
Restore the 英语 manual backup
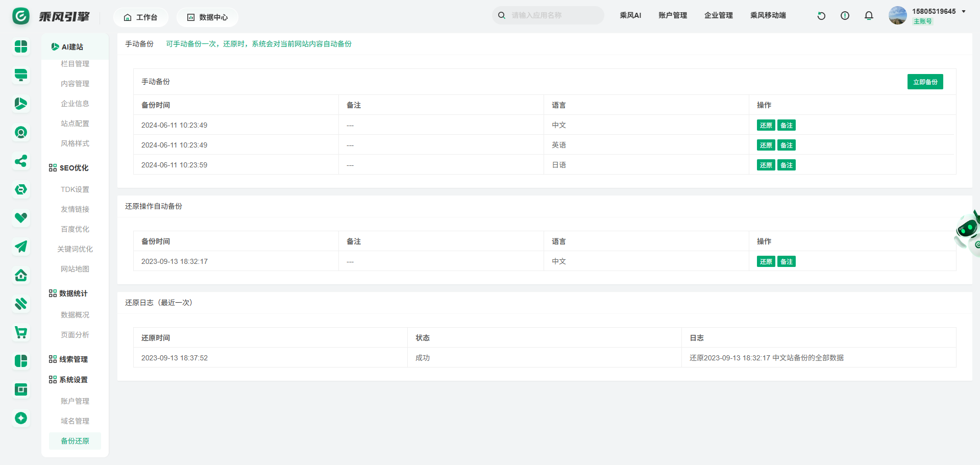coord(766,145)
